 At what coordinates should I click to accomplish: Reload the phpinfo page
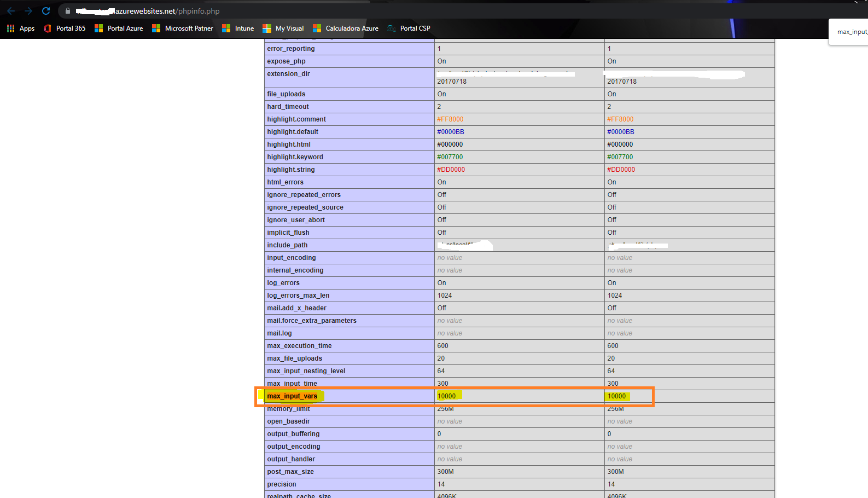(46, 11)
